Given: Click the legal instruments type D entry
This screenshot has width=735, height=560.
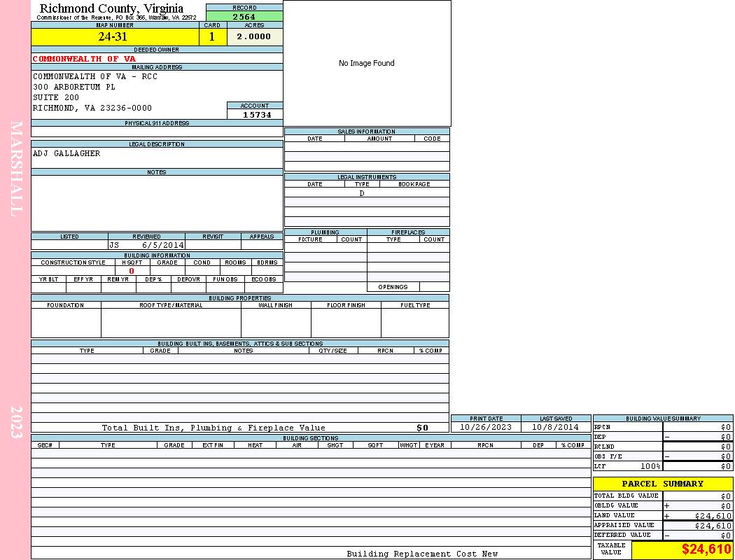Looking at the screenshot, I should [362, 193].
